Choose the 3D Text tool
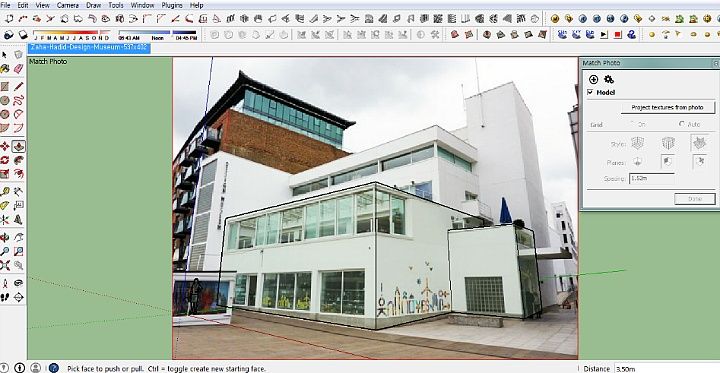Image resolution: width=720 pixels, height=373 pixels. (18, 220)
